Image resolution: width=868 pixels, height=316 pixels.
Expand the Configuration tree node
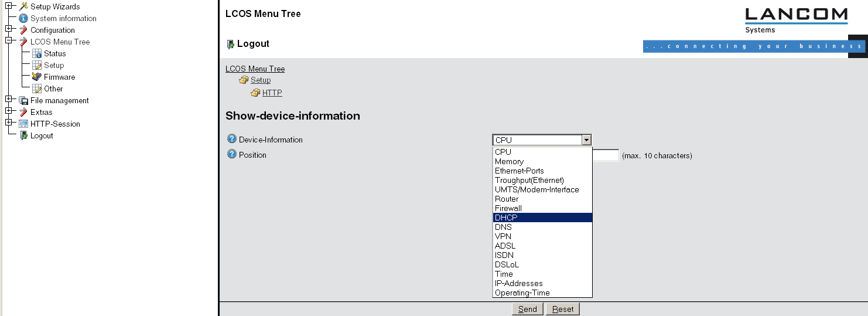pos(8,29)
